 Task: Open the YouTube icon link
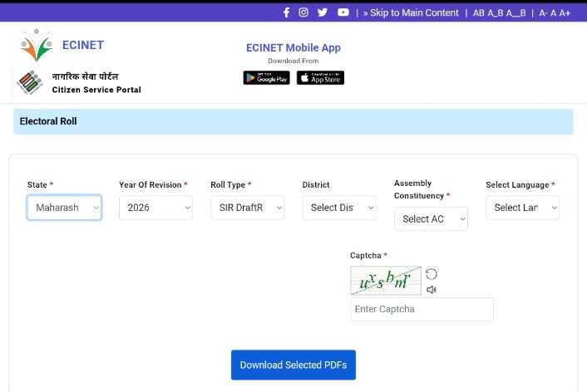[343, 12]
